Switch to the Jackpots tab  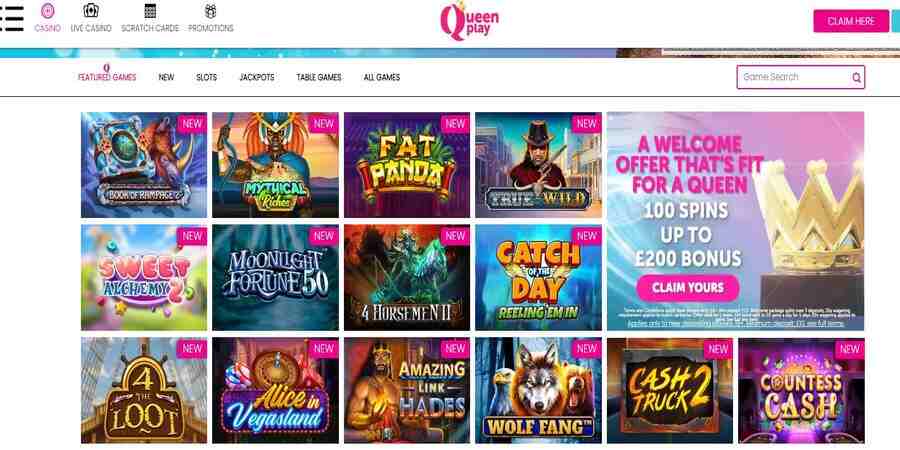coord(257,77)
